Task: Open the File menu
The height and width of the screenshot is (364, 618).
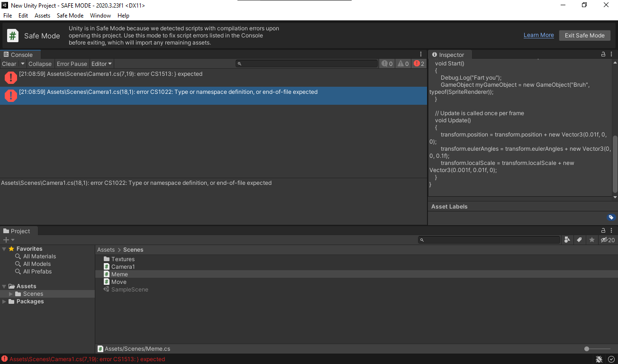Action: point(8,16)
